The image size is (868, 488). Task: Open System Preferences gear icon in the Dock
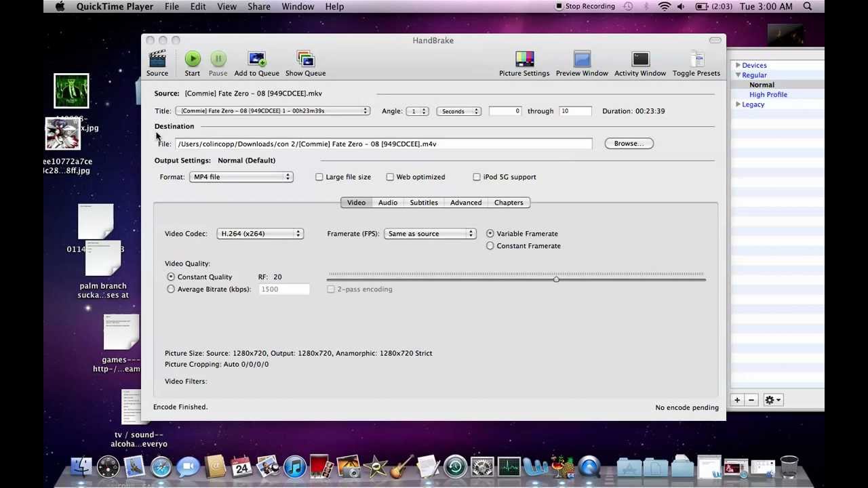tap(482, 467)
